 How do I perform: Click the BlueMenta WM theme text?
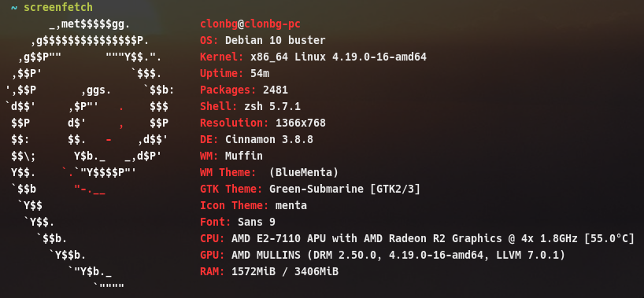point(304,172)
